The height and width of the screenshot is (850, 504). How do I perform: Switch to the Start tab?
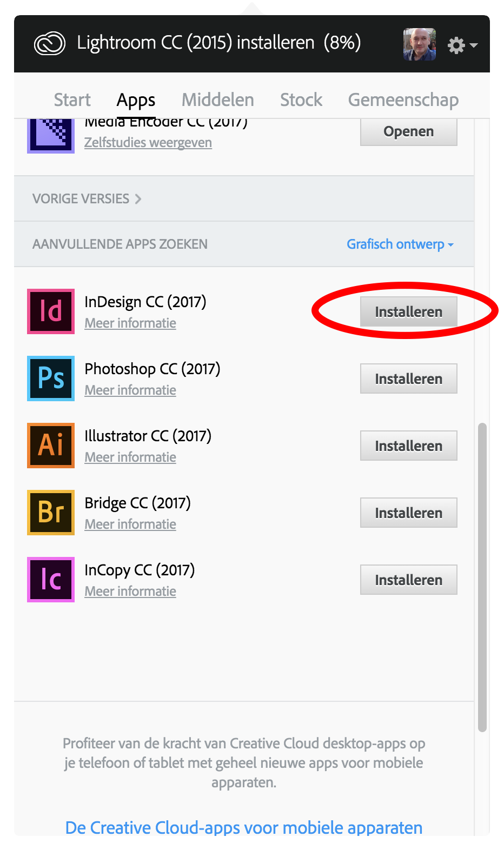pyautogui.click(x=72, y=100)
